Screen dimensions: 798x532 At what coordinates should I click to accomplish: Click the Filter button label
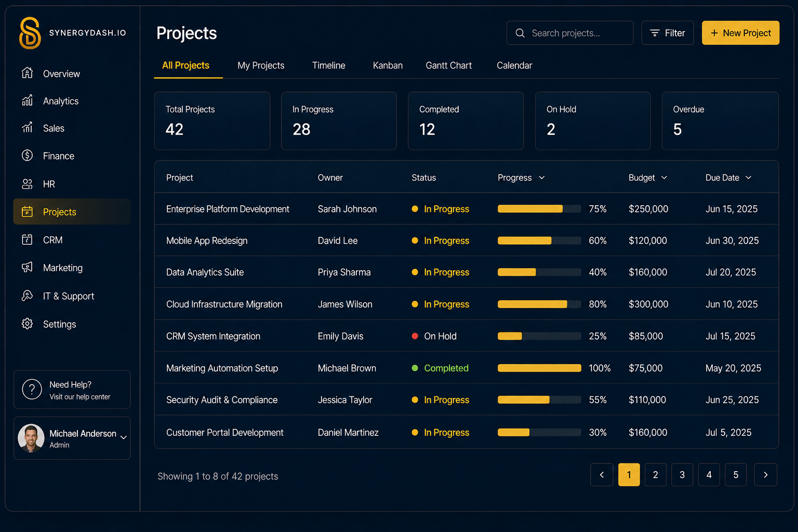point(675,33)
